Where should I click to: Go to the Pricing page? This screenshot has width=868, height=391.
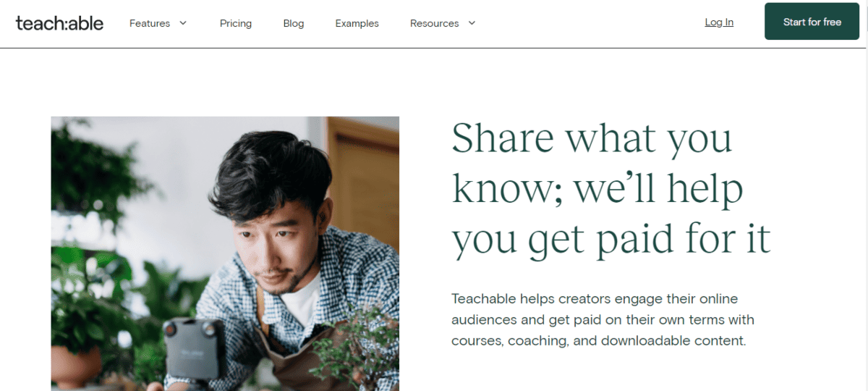click(236, 23)
